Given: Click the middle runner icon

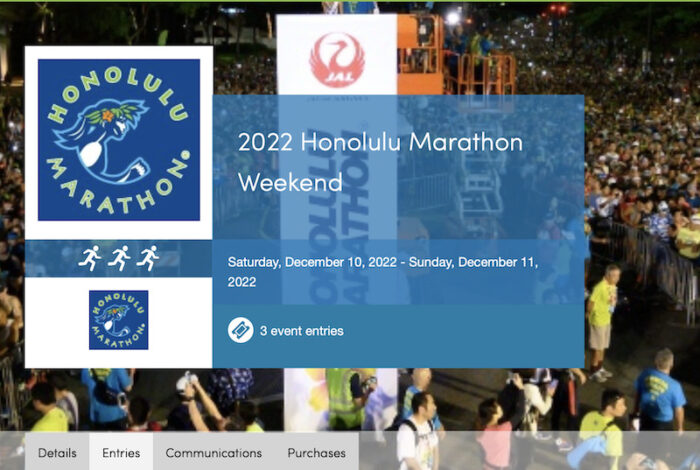Looking at the screenshot, I should (119, 258).
